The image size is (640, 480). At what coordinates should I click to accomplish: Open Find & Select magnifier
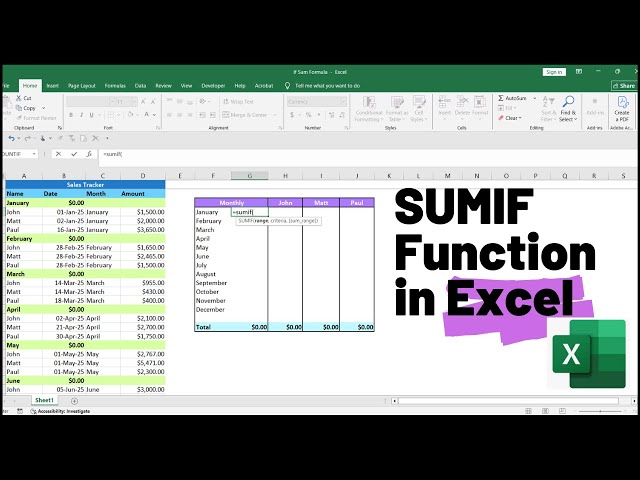point(568,101)
